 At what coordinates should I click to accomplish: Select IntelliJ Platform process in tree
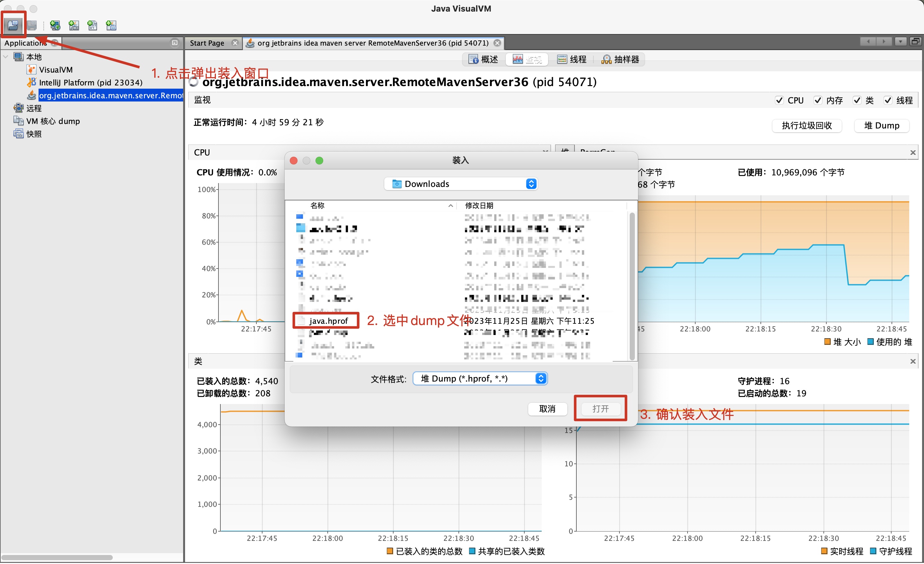pos(90,83)
